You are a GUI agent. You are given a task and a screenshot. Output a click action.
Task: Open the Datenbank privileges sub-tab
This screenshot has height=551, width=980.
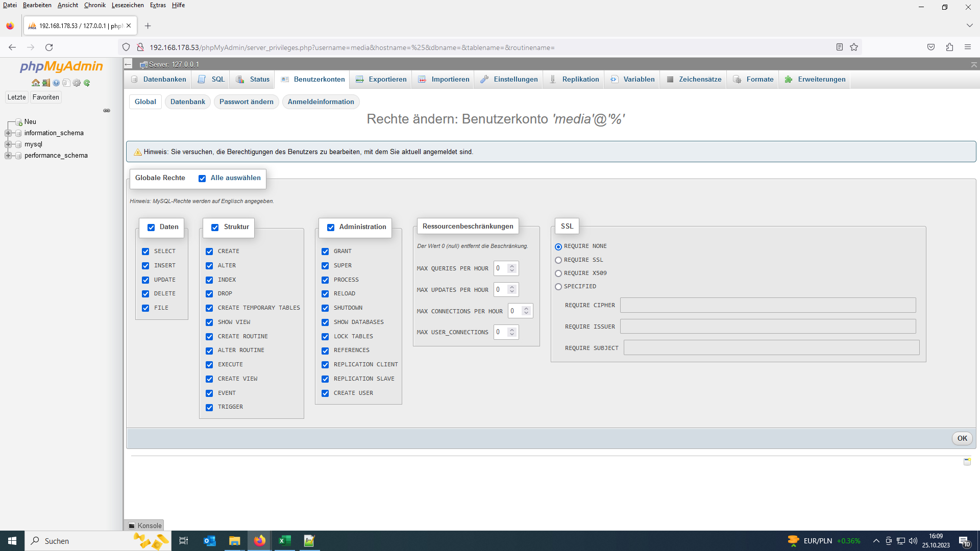coord(188,102)
